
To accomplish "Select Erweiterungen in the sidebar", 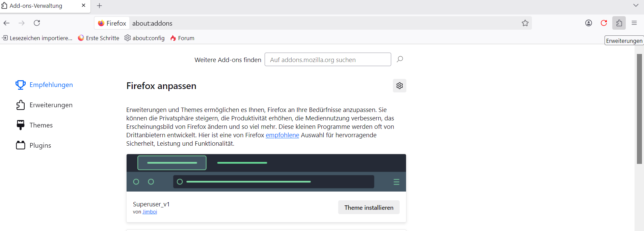I will [x=44, y=105].
